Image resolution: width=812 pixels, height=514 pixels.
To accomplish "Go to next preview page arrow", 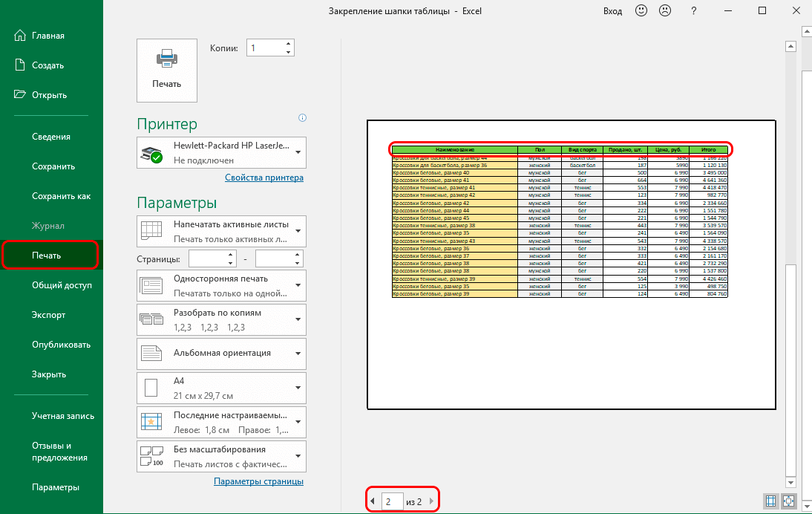I will 430,502.
